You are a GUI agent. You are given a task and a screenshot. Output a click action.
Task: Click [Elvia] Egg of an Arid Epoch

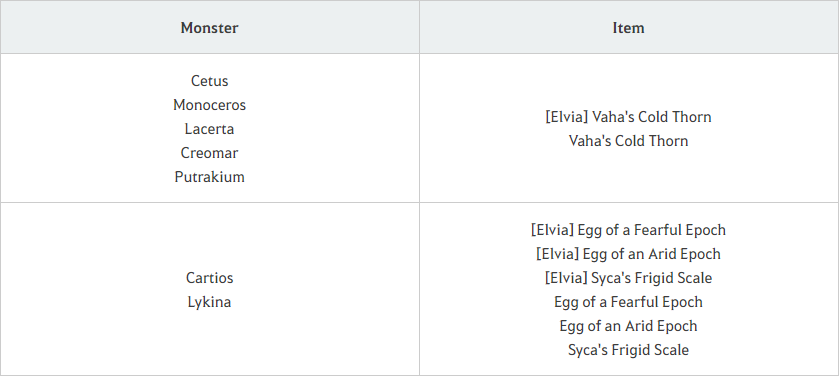coord(628,254)
